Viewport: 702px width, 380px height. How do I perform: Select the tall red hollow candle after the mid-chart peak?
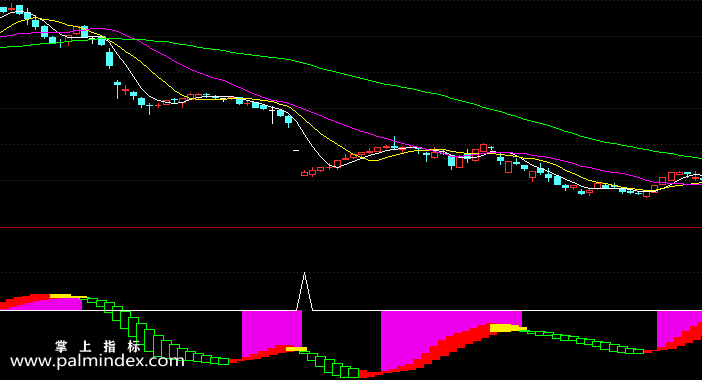coord(508,167)
